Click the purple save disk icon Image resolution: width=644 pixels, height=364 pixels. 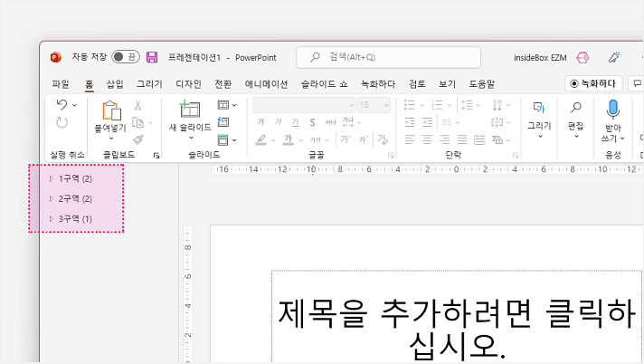(x=152, y=57)
